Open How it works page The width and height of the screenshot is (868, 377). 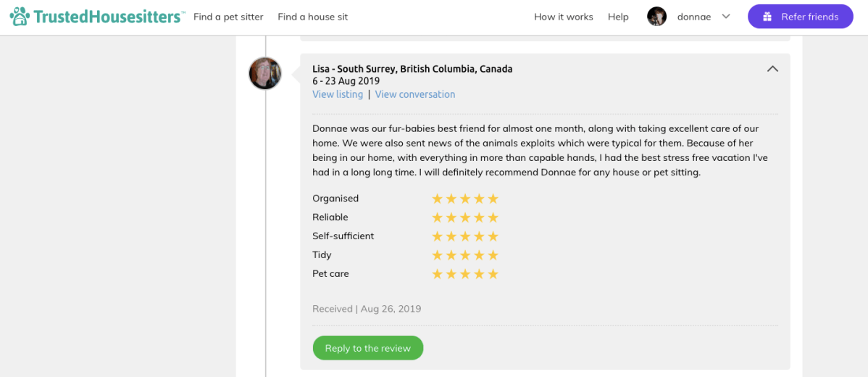(x=563, y=17)
